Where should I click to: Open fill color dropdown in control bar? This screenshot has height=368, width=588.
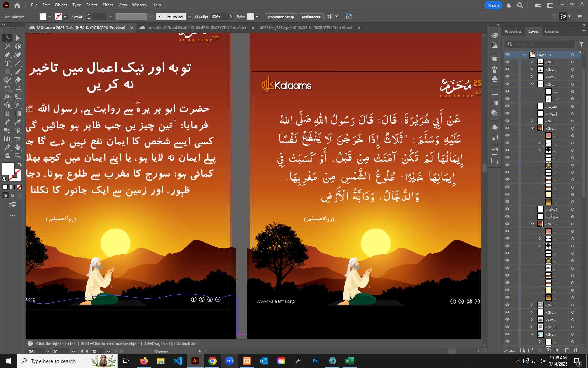(x=49, y=17)
